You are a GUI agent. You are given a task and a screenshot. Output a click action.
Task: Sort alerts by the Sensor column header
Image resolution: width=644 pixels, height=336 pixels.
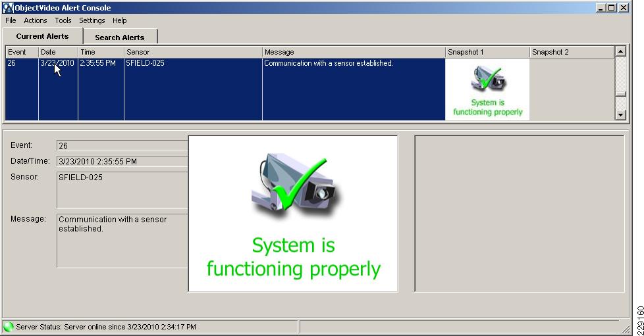pos(194,52)
